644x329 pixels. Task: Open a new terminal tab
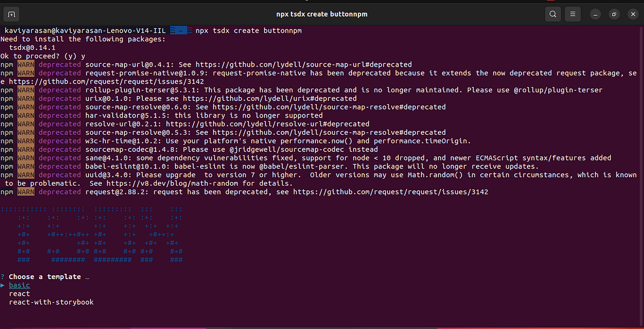pyautogui.click(x=11, y=13)
